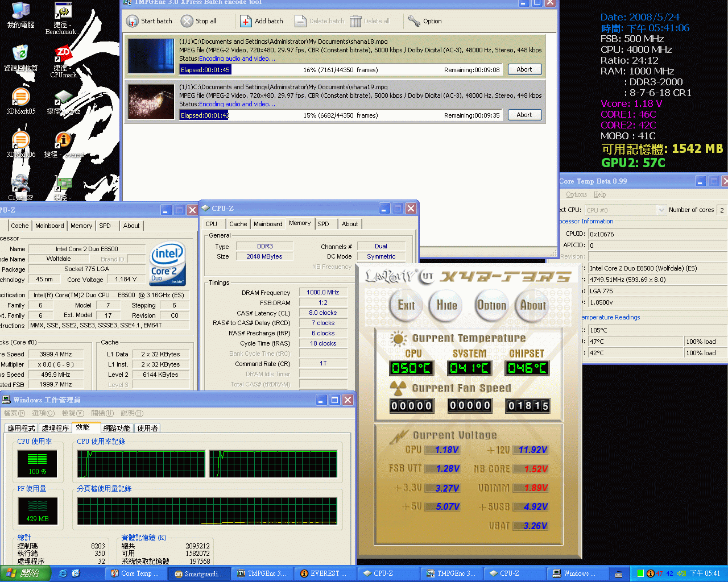Image resolution: width=728 pixels, height=582 pixels.
Task: Click Option in the Smartguardian panel
Action: 491,305
